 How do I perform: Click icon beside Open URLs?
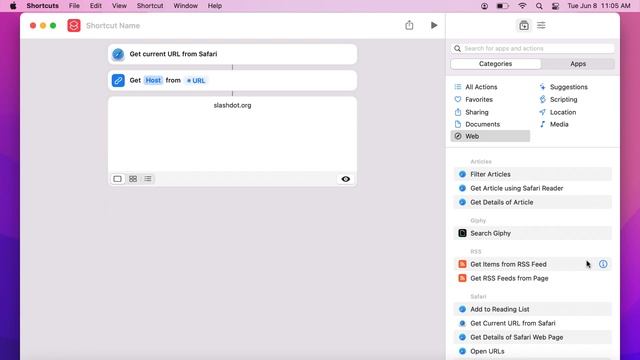pyautogui.click(x=462, y=351)
